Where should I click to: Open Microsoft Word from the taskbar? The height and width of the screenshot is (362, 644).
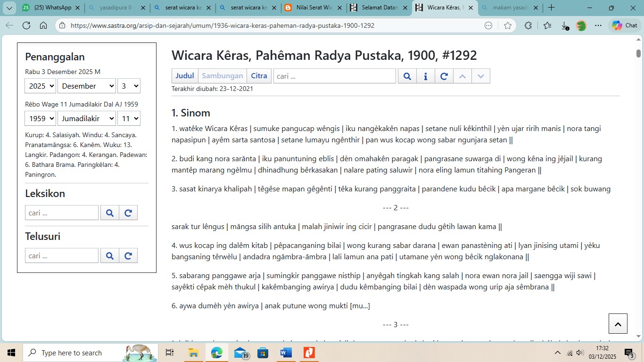click(286, 353)
